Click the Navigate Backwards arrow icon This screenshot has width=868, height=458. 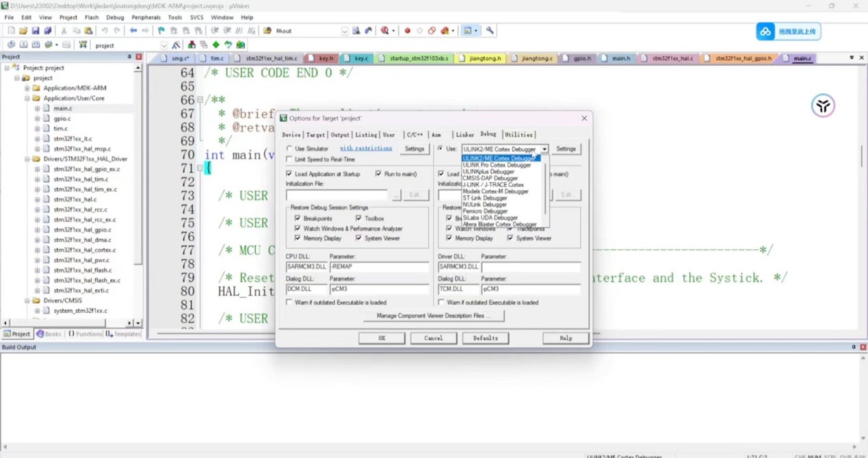pos(133,31)
